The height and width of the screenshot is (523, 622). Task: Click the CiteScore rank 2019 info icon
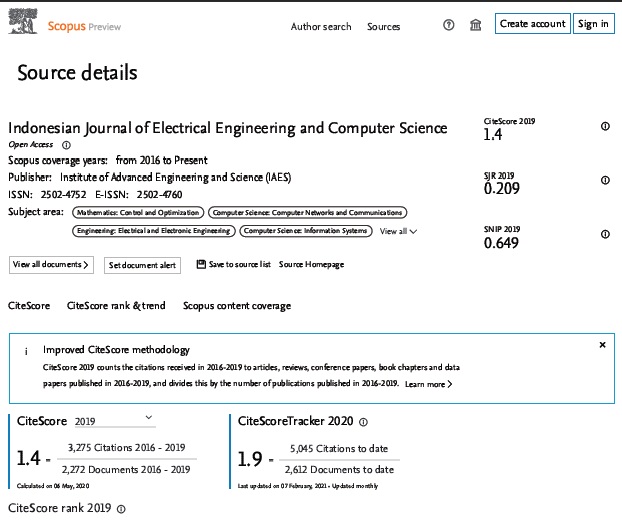121,509
